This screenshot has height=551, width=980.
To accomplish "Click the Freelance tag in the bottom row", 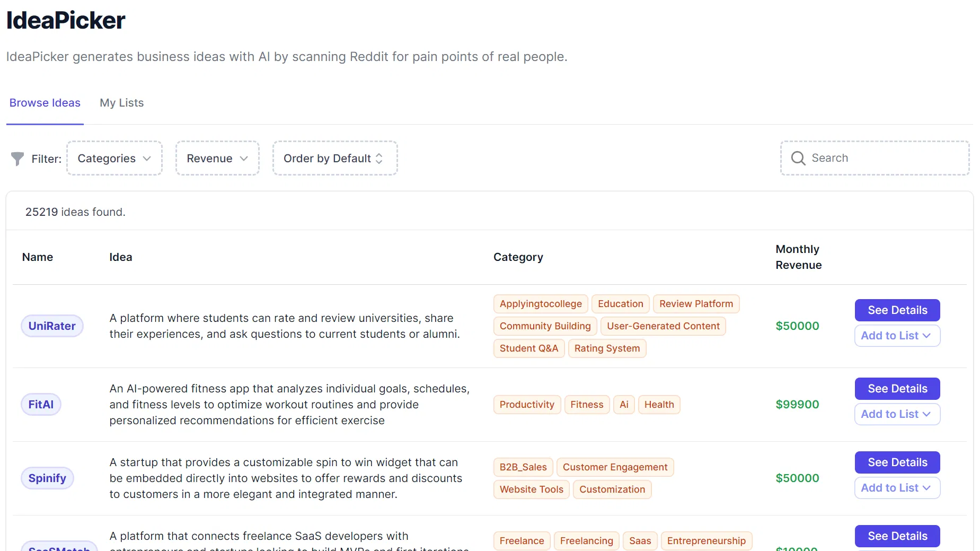I will pos(521,540).
